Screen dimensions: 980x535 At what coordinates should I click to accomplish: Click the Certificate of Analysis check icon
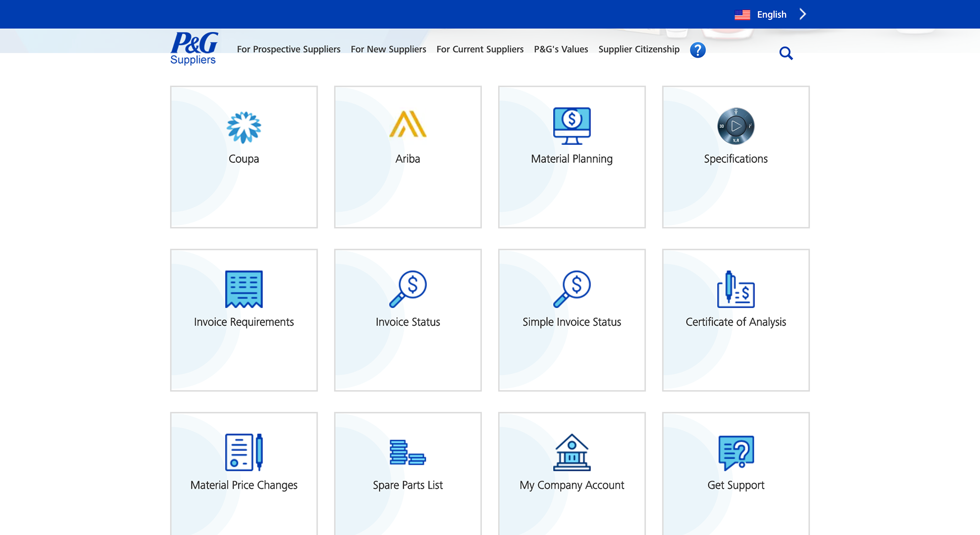click(x=736, y=289)
